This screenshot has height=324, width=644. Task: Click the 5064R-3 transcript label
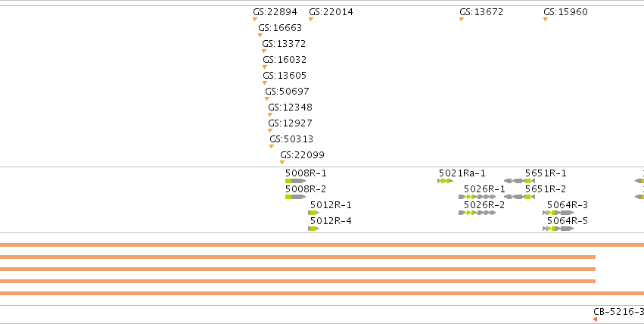click(x=568, y=205)
